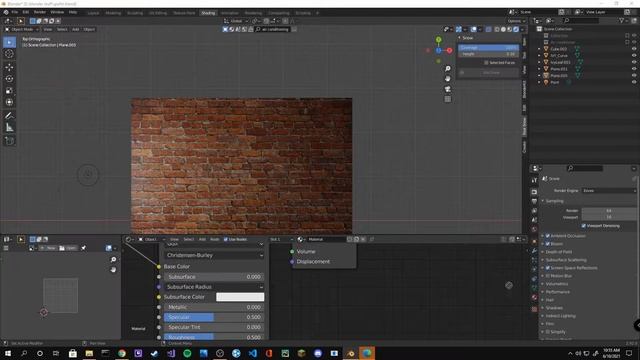
Task: Expand the Shadows panel
Action: 554,308
